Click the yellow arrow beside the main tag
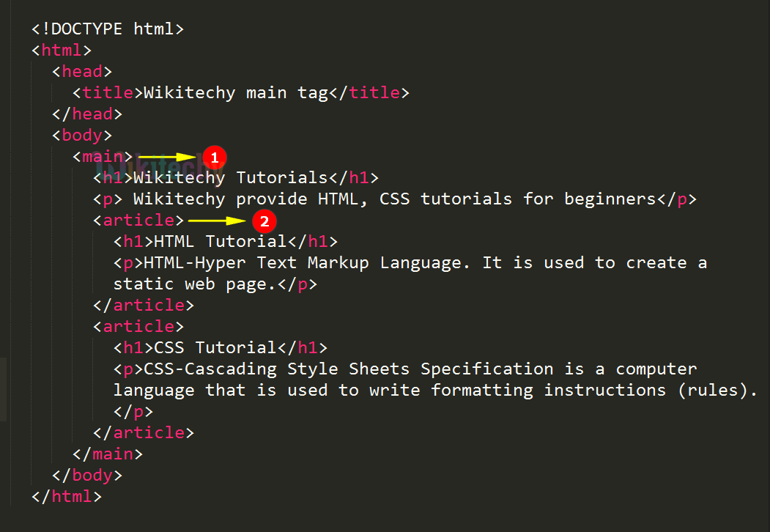Viewport: 770px width, 532px height. coord(168,157)
